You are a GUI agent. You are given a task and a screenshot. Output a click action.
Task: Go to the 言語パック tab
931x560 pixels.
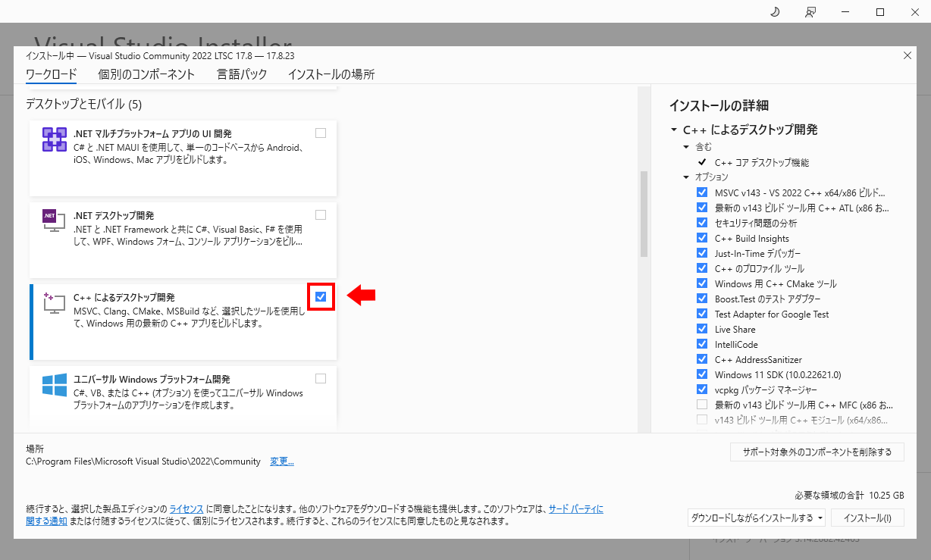click(242, 74)
